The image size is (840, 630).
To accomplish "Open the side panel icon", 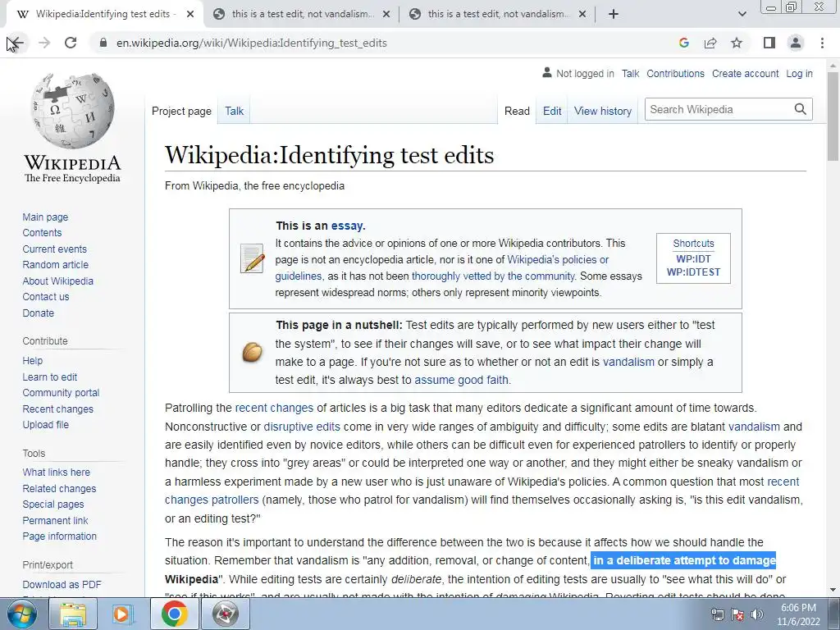I will pyautogui.click(x=769, y=43).
